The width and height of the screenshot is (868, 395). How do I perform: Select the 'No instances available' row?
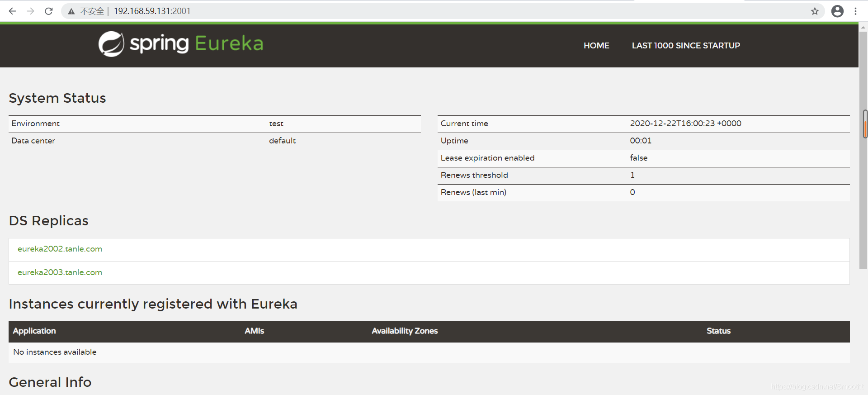429,352
